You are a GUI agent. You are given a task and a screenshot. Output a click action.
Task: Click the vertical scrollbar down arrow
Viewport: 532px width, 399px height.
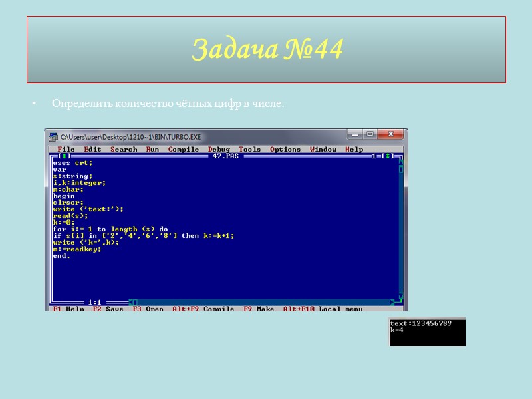point(401,296)
